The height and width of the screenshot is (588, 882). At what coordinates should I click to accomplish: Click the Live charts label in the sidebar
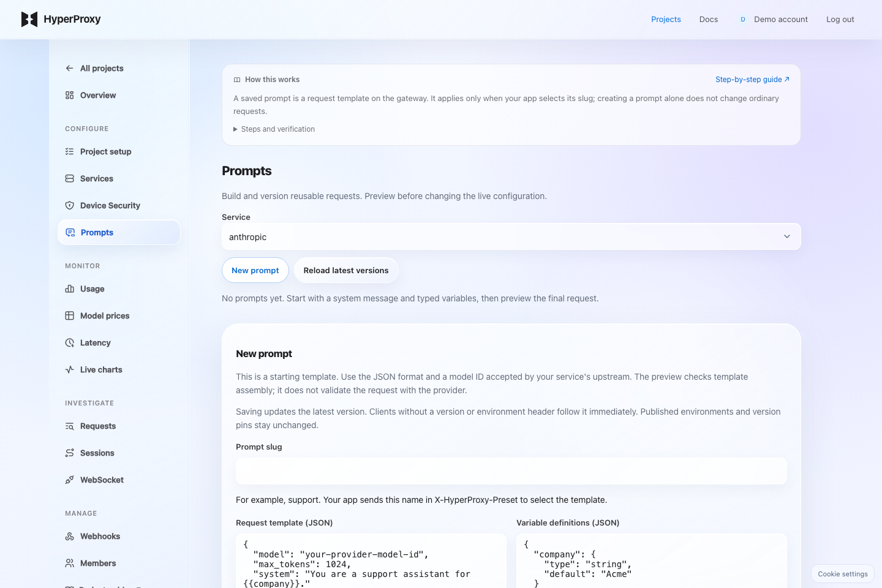[101, 369]
